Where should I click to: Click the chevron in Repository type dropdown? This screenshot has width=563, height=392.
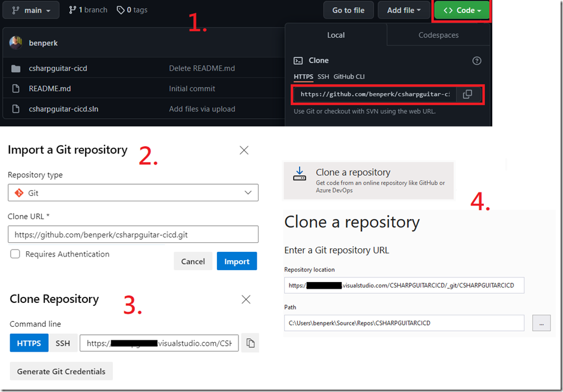coord(248,192)
